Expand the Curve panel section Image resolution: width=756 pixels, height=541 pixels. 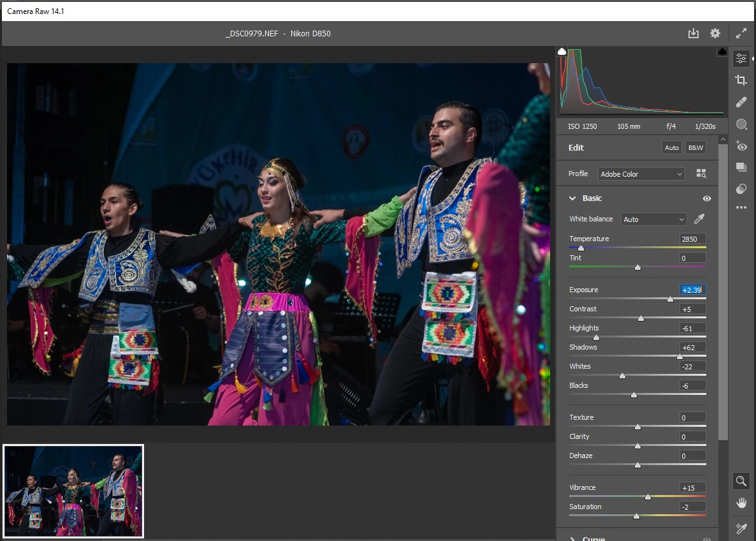tap(572, 539)
